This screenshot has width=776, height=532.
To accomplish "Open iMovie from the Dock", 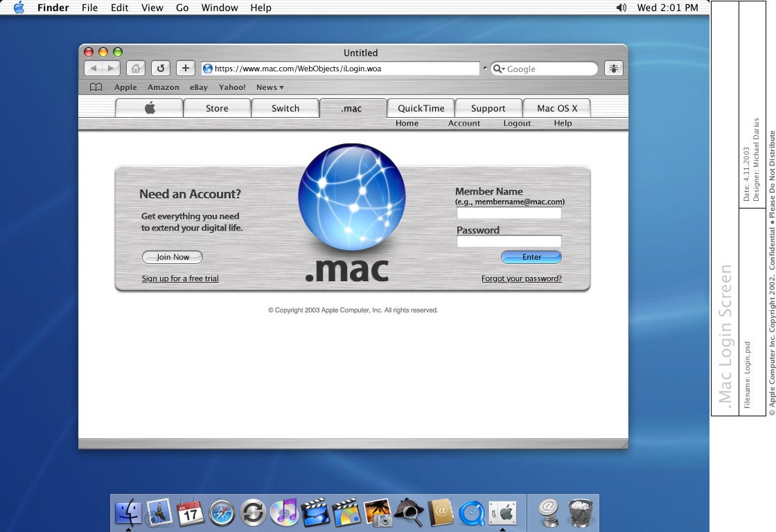I will point(315,512).
